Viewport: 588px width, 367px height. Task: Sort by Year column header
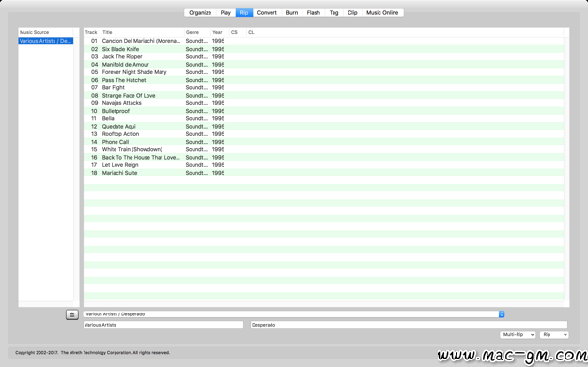pos(220,32)
